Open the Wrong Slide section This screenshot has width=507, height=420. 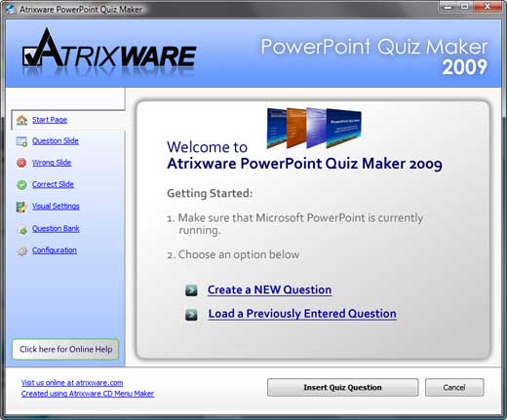[52, 163]
